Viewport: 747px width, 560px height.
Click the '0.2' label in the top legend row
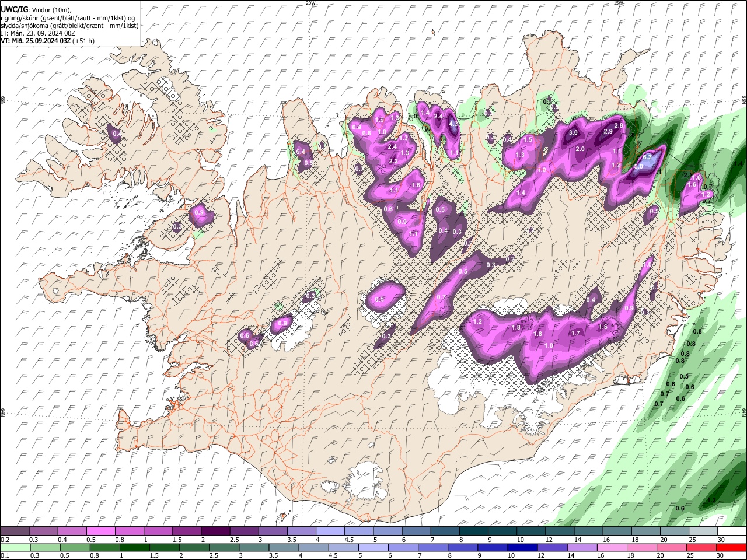(x=5, y=540)
